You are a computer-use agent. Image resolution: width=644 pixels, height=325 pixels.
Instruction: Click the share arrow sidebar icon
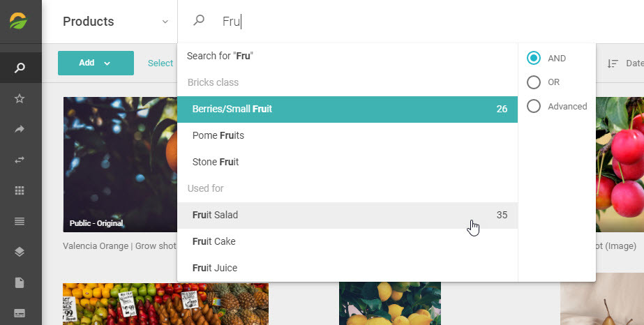[x=20, y=129]
